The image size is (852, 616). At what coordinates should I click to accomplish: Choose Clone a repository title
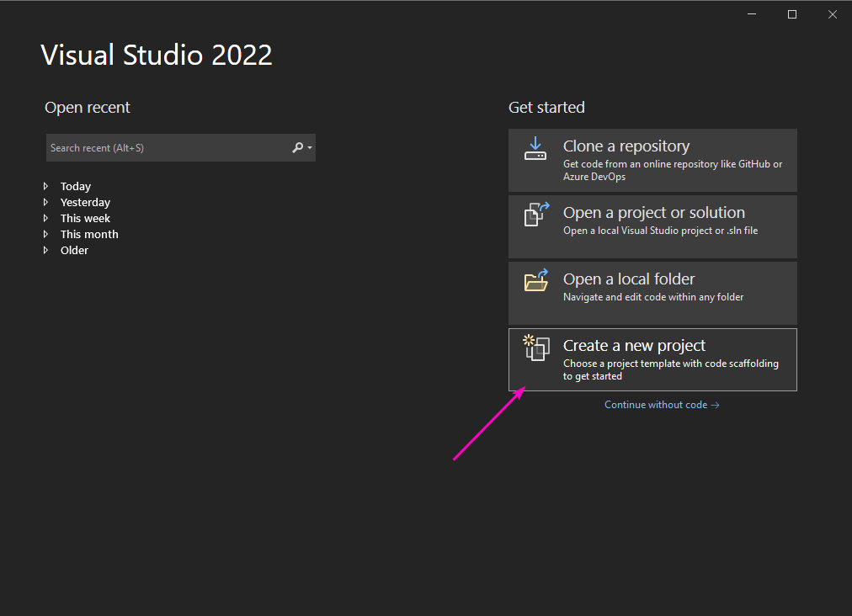626,146
